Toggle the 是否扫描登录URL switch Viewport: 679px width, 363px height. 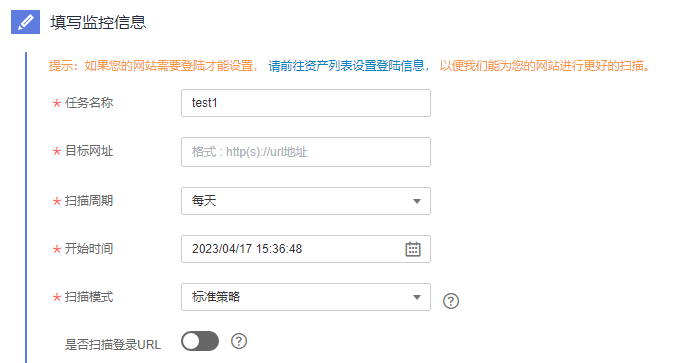point(200,341)
